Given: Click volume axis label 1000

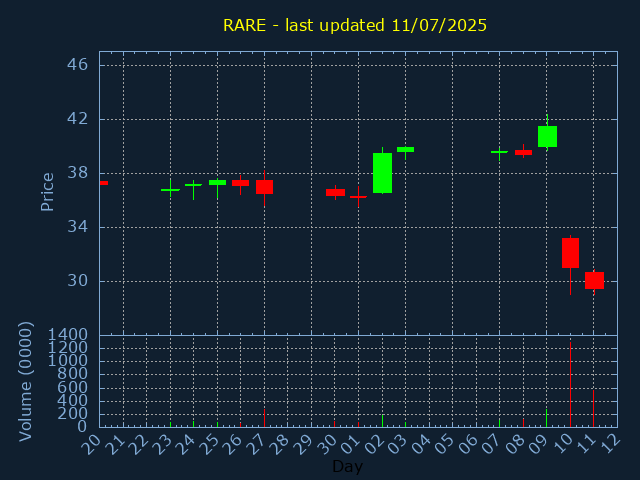Looking at the screenshot, I should pos(68,361).
